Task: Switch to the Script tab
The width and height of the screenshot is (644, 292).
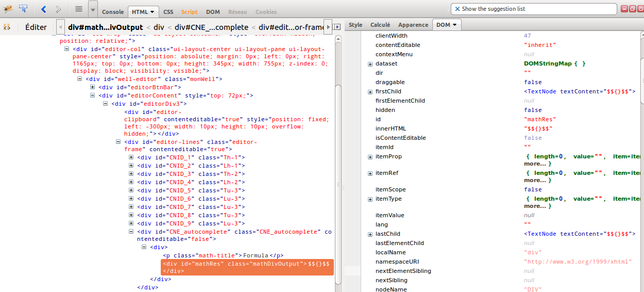Action: click(x=189, y=11)
